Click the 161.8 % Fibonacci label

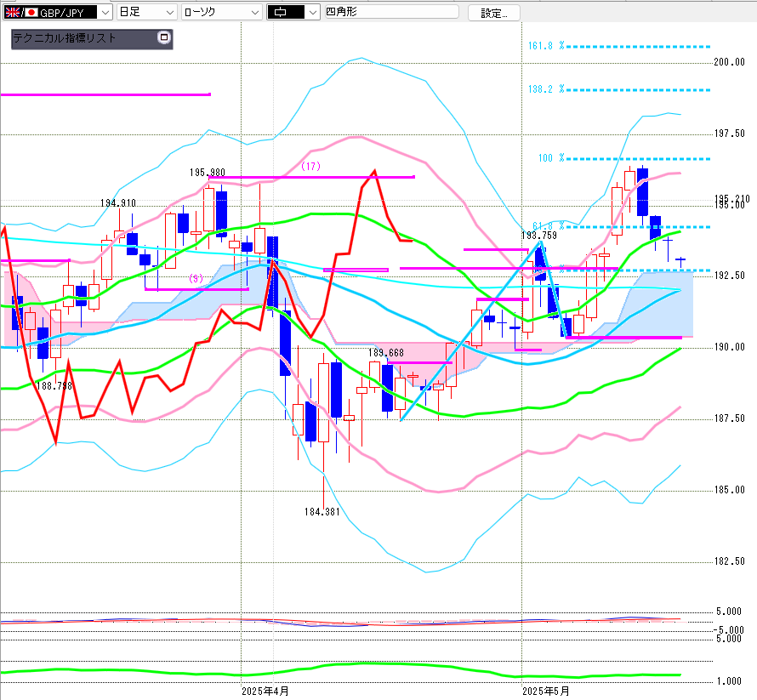546,46
